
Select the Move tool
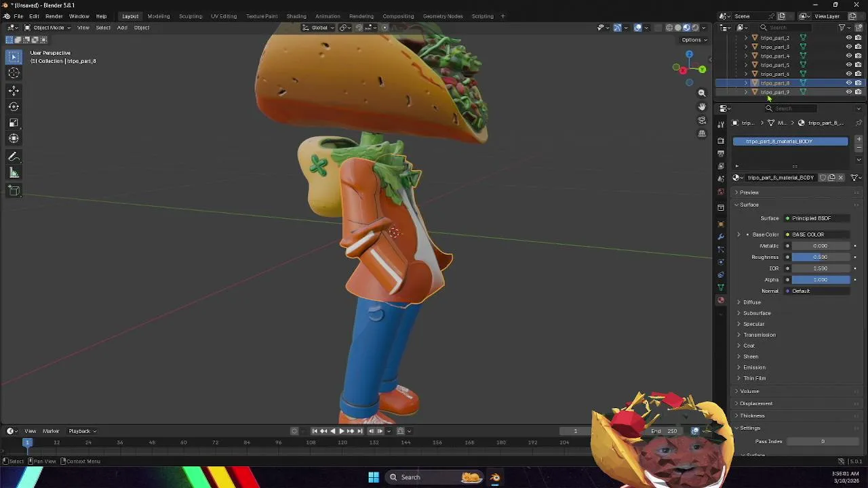14,90
